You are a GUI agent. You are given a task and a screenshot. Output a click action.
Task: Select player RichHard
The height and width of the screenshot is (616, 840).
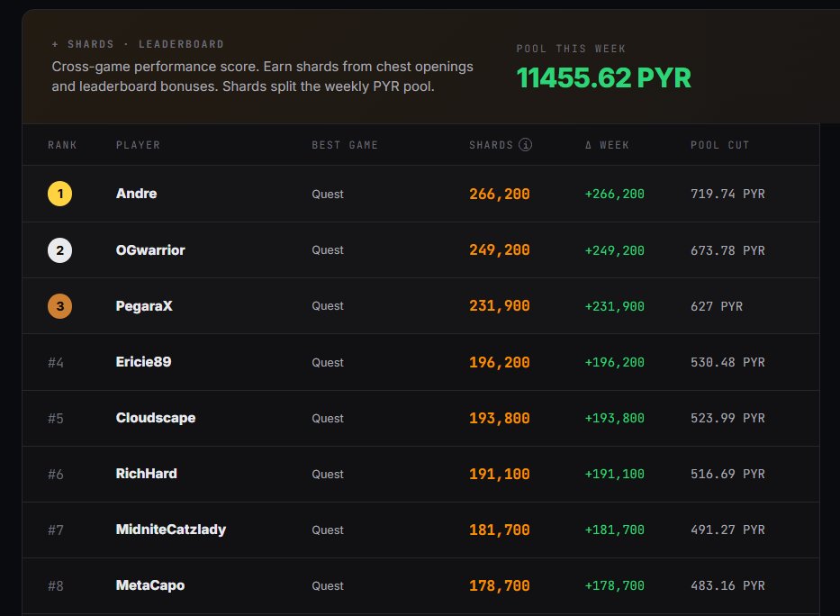click(146, 474)
